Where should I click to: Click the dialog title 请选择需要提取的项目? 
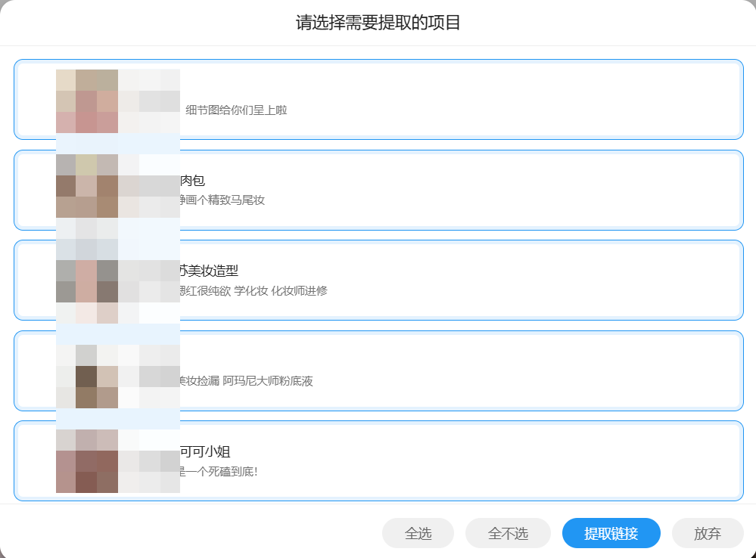[378, 23]
